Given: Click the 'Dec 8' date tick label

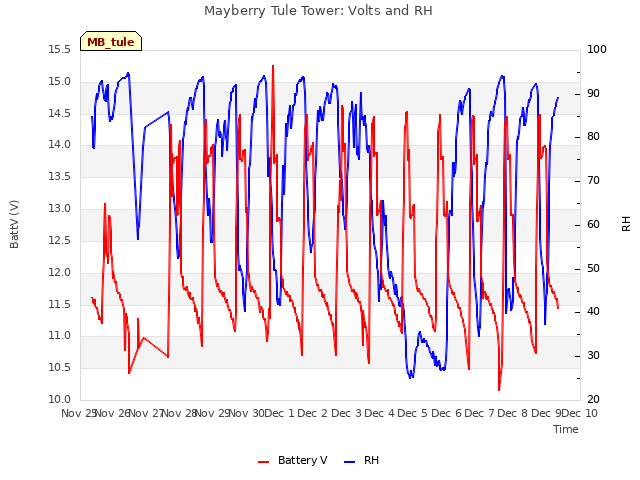Looking at the screenshot, I should tap(512, 413).
